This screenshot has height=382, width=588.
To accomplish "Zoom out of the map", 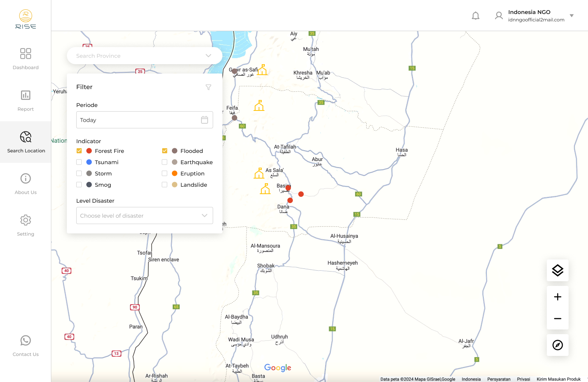I will 557,319.
